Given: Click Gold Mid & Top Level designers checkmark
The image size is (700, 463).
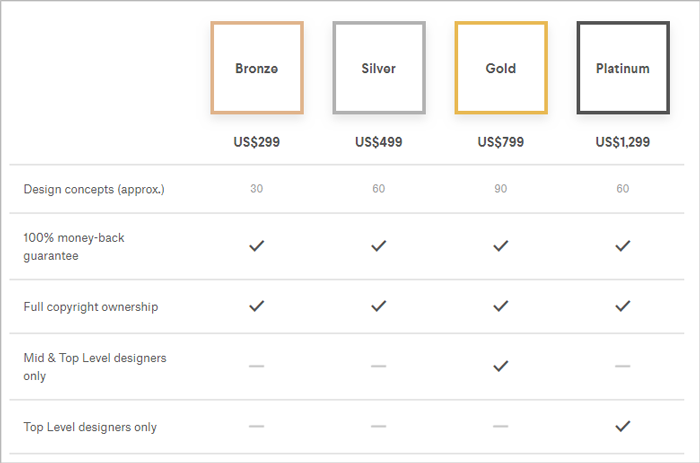Looking at the screenshot, I should 501,367.
